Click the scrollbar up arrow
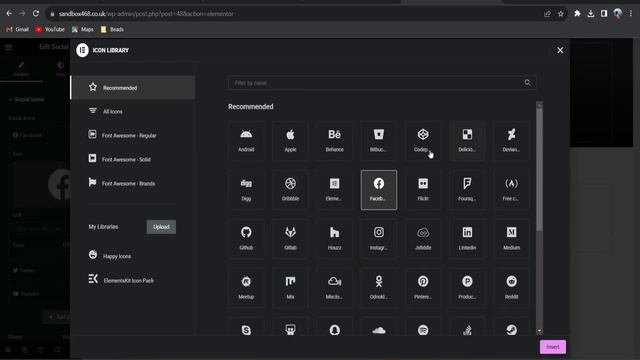This screenshot has height=360, width=640. 540,105
